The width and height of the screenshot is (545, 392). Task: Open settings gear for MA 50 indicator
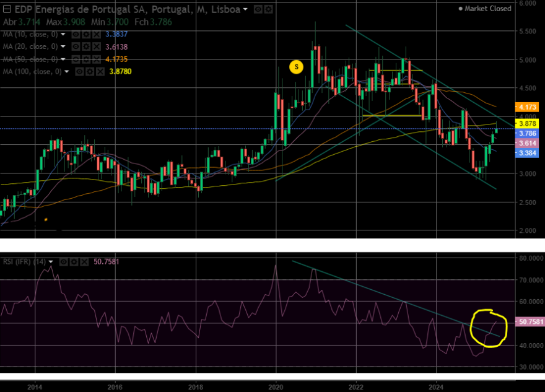(86, 59)
